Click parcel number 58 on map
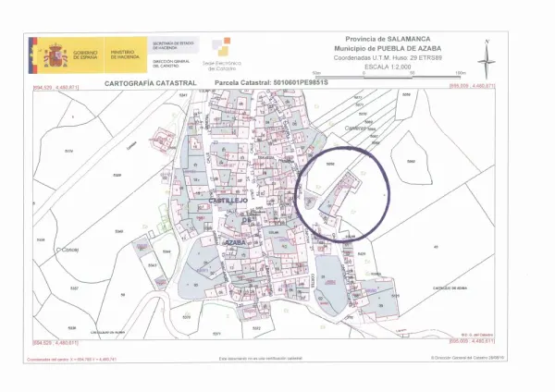 pyautogui.click(x=123, y=294)
